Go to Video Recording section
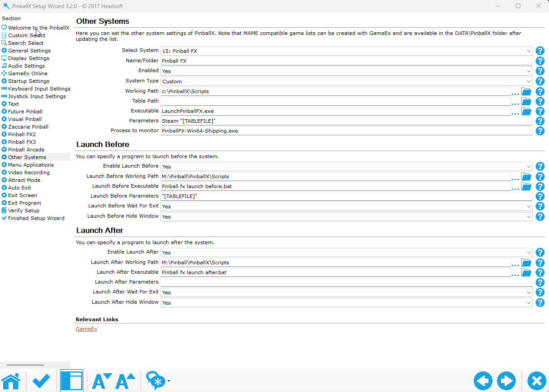 [x=29, y=172]
